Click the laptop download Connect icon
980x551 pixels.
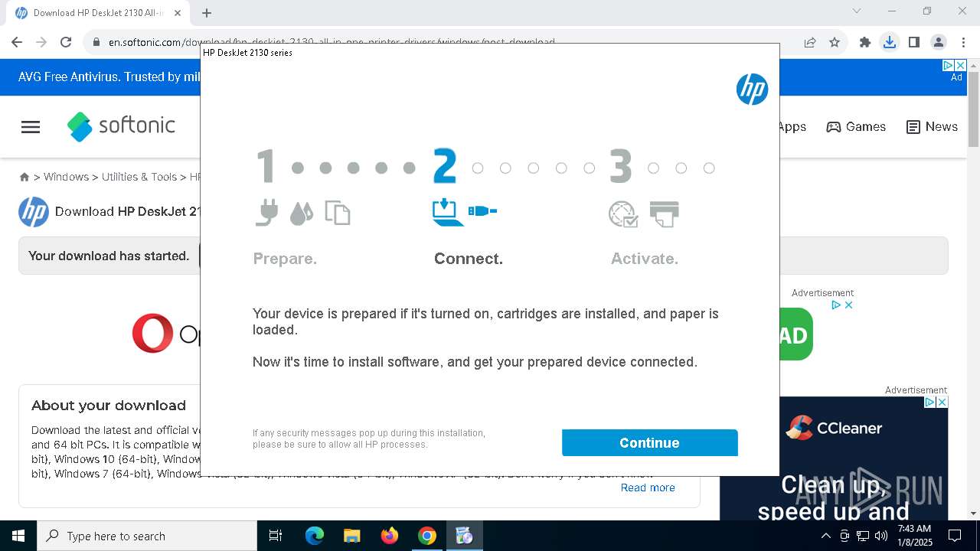point(448,213)
